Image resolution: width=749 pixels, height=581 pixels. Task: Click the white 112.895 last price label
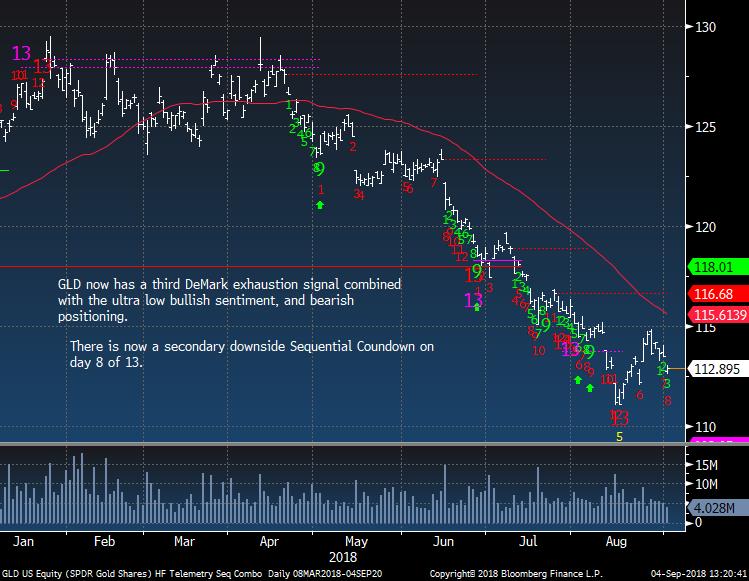(718, 369)
